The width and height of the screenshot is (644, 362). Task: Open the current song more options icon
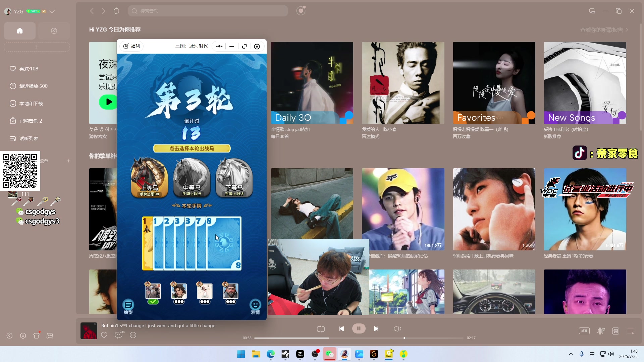coord(133,335)
